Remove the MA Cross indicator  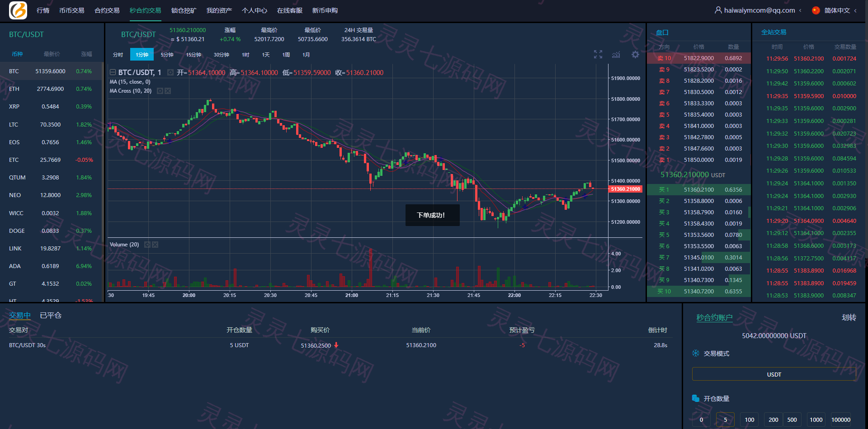(168, 91)
